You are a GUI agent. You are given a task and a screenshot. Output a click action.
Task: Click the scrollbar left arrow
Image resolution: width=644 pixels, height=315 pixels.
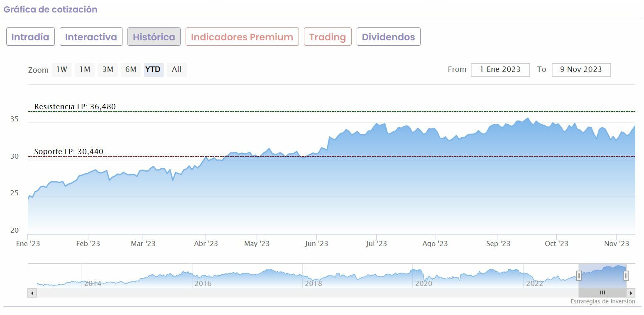click(x=32, y=293)
